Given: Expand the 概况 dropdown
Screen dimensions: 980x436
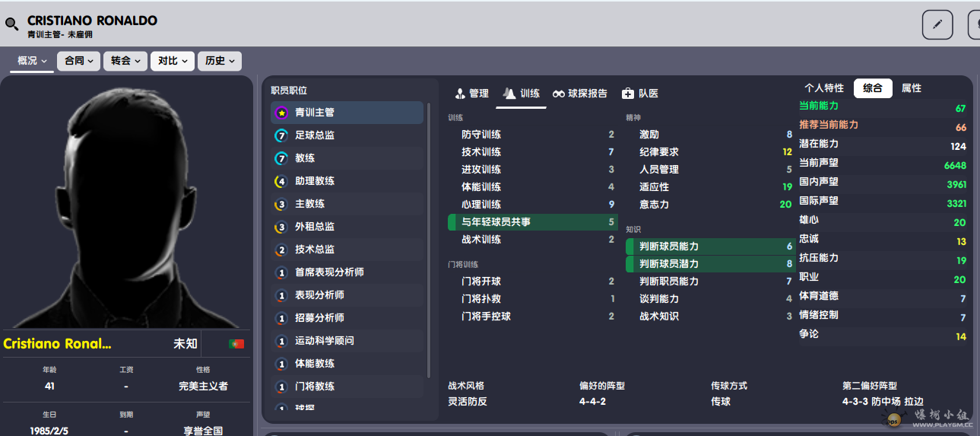Looking at the screenshot, I should point(32,61).
